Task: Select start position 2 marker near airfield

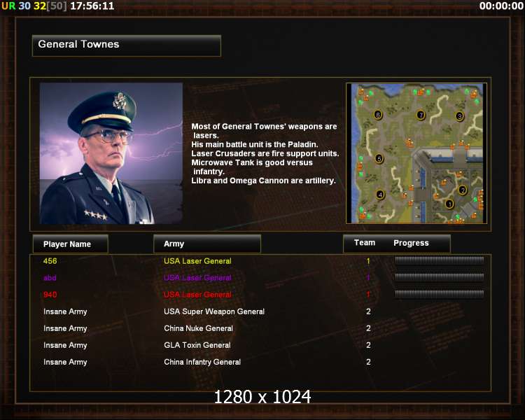Action: point(463,190)
